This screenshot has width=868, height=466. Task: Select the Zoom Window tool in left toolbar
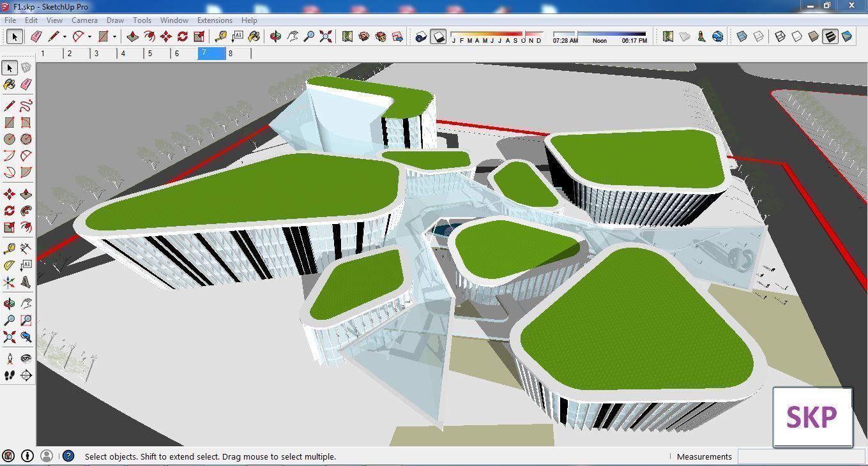pyautogui.click(x=26, y=320)
